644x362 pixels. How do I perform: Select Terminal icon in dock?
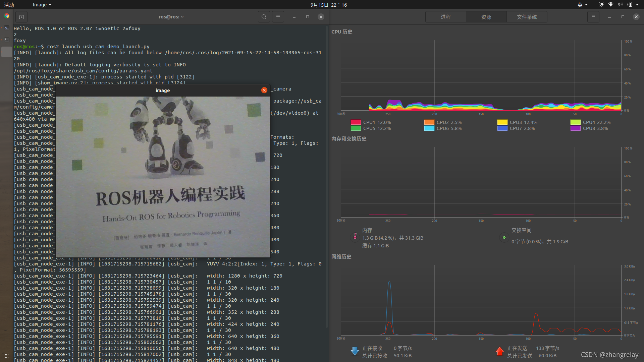click(7, 40)
